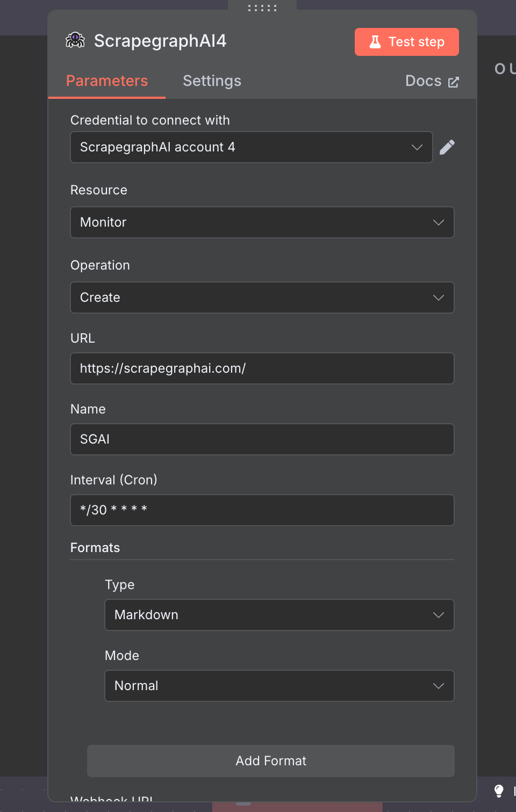
Task: Open the credential dropdown ScrapegraphAI account 4
Action: (x=252, y=147)
